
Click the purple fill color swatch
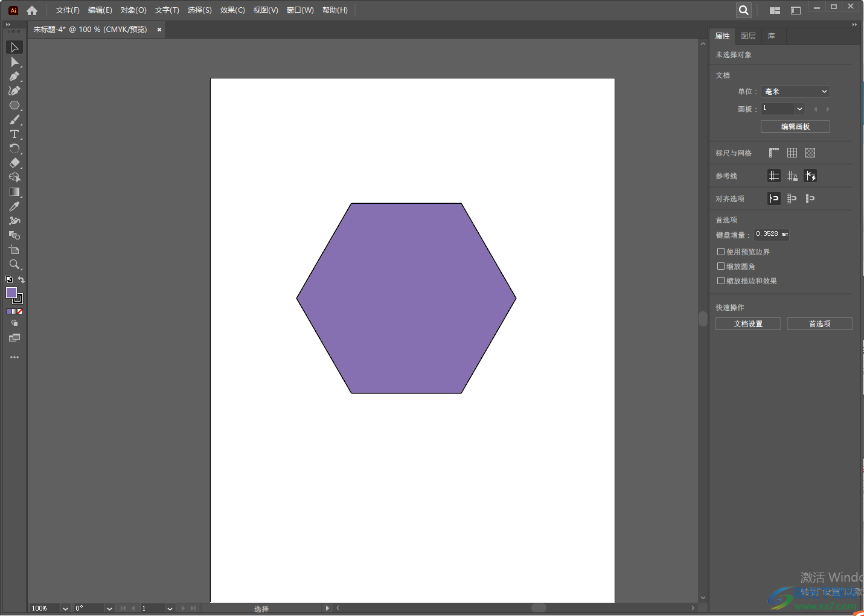[11, 293]
